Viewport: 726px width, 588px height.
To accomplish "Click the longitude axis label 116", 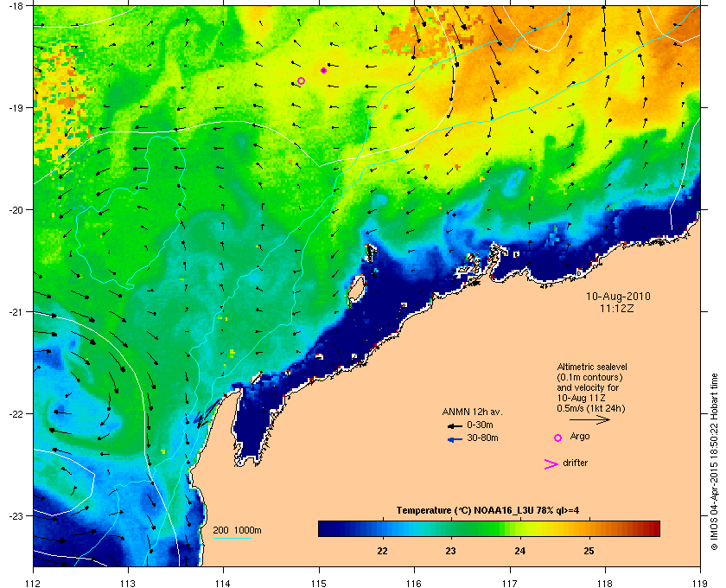I will (414, 584).
